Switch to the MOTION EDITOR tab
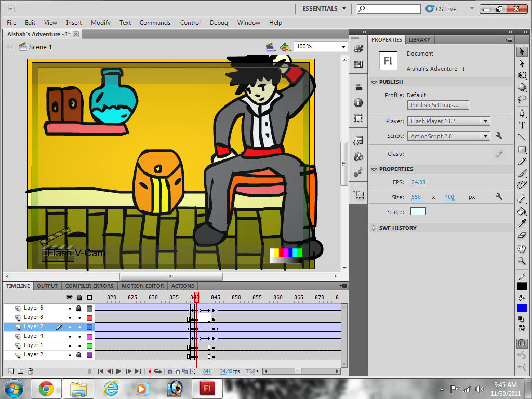 pyautogui.click(x=143, y=286)
